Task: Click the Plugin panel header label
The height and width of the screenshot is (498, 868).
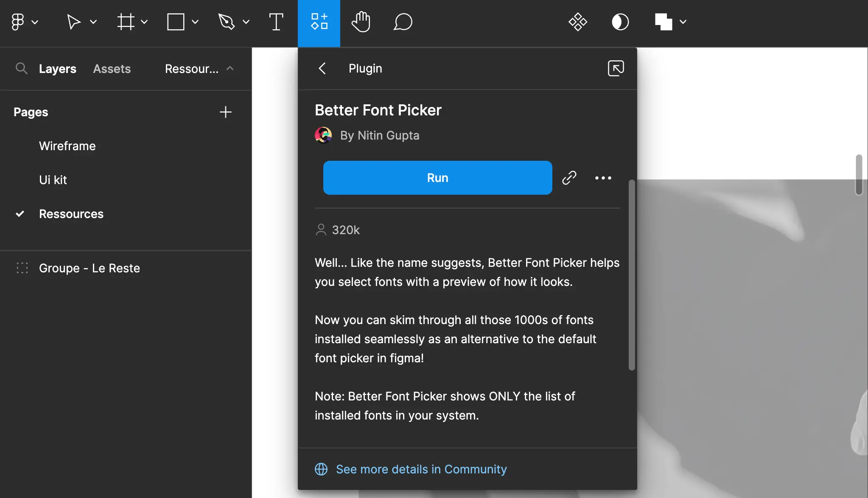Action: 365,68
